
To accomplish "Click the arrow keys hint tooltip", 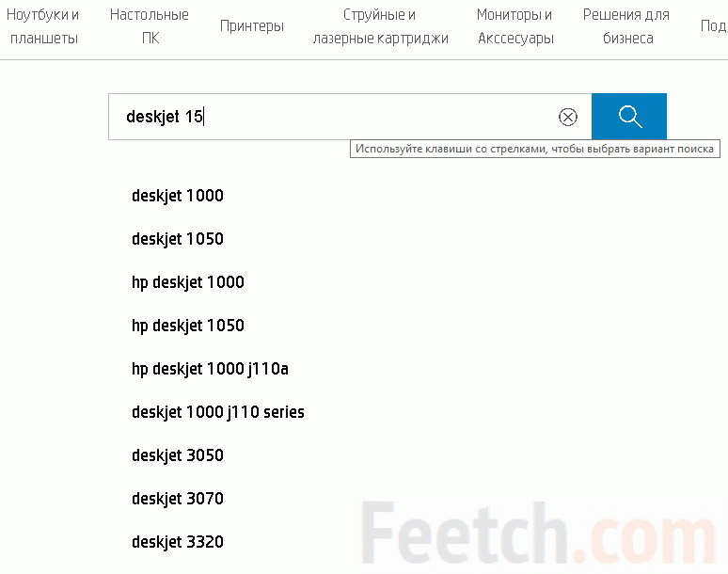I will [534, 149].
